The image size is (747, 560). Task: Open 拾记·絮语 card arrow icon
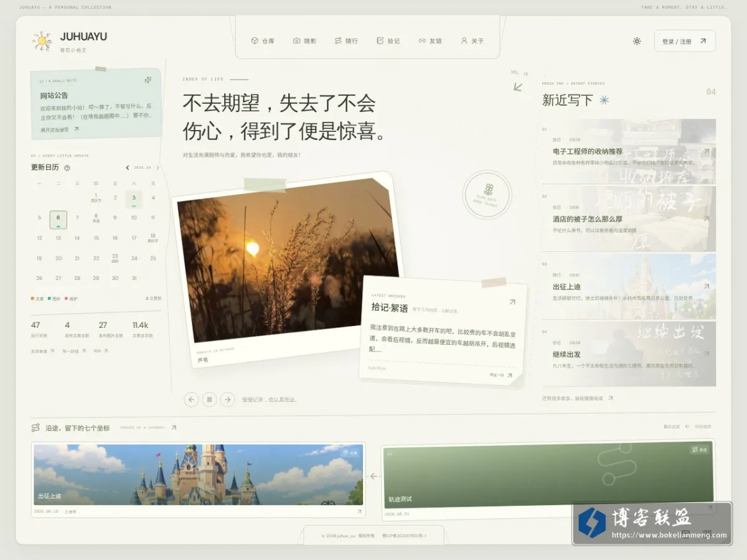pos(512,302)
